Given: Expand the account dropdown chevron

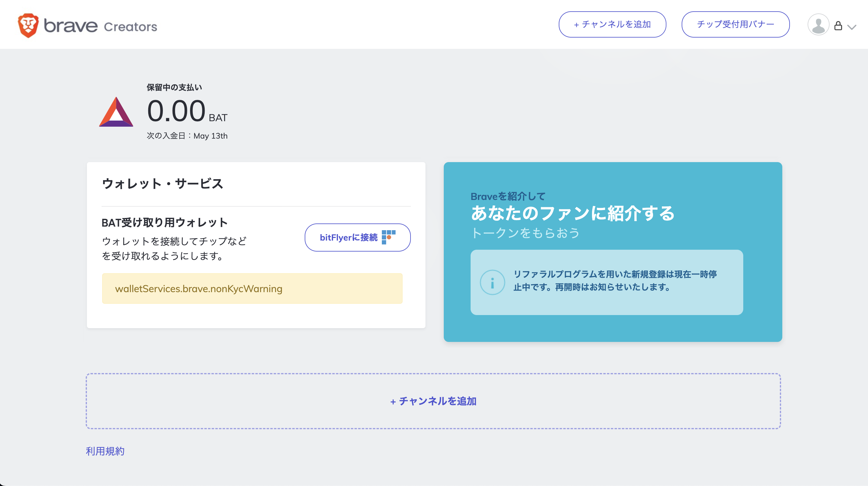Looking at the screenshot, I should point(852,27).
